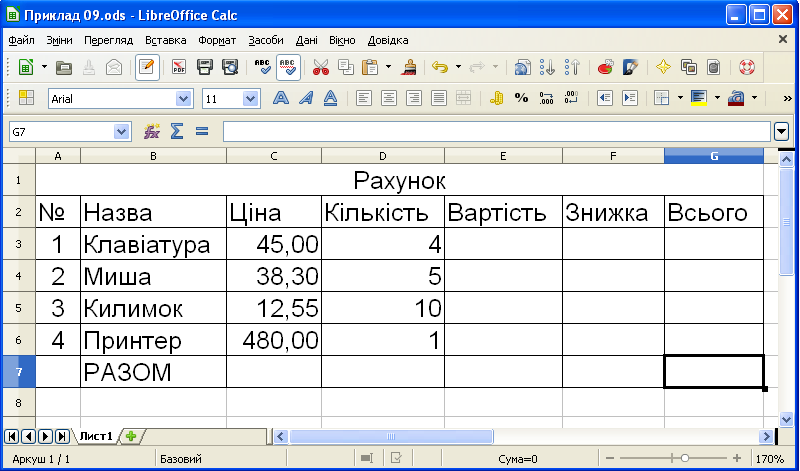Open the Navigator star icon

663,67
